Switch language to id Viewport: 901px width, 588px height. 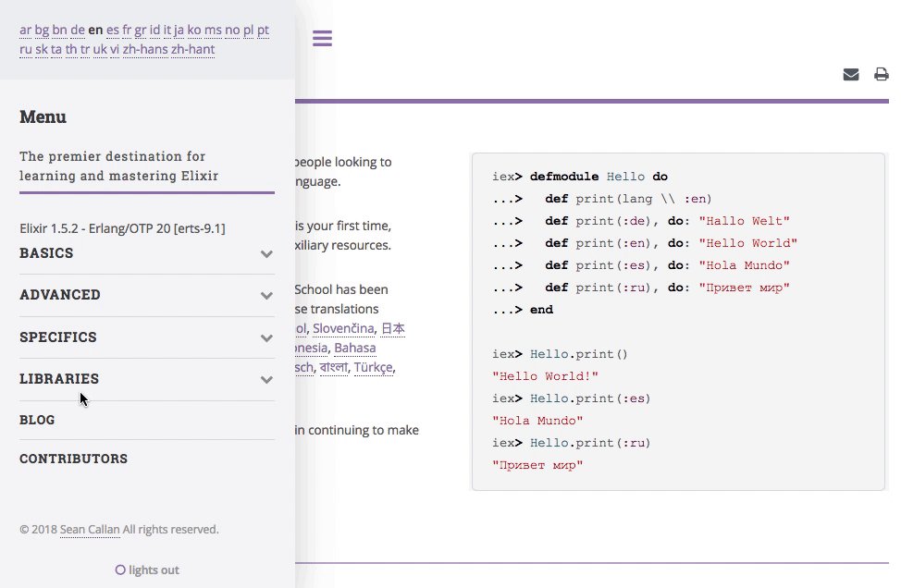coord(154,30)
